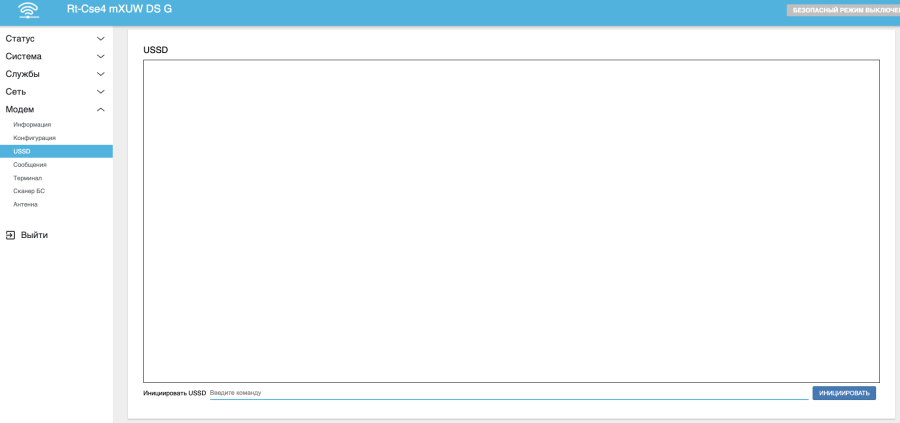Viewport: 900px width, 423px height.
Task: Open the Информация modem page
Action: 32,125
